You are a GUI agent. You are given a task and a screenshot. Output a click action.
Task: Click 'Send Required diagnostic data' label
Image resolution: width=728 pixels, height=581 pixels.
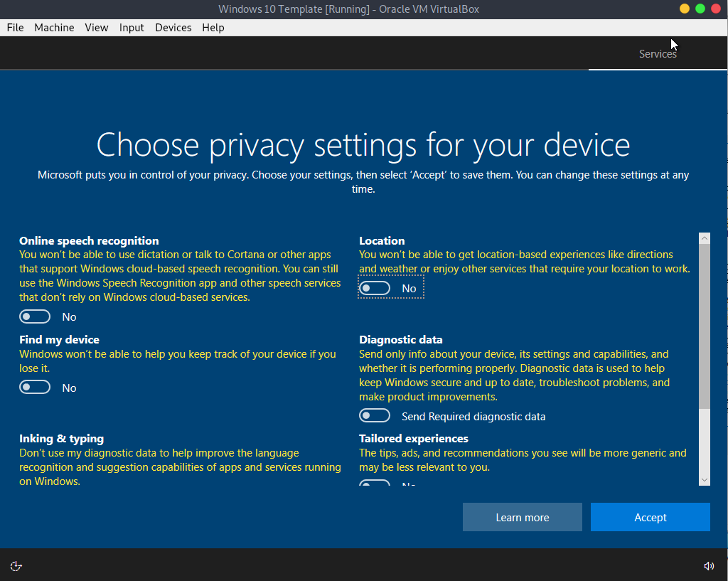coord(473,417)
